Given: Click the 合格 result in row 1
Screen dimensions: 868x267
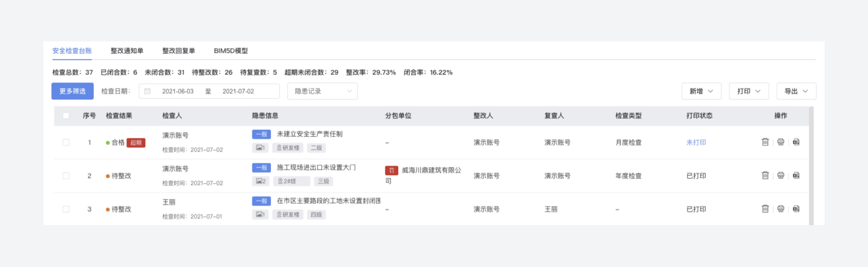Looking at the screenshot, I should point(115,142).
